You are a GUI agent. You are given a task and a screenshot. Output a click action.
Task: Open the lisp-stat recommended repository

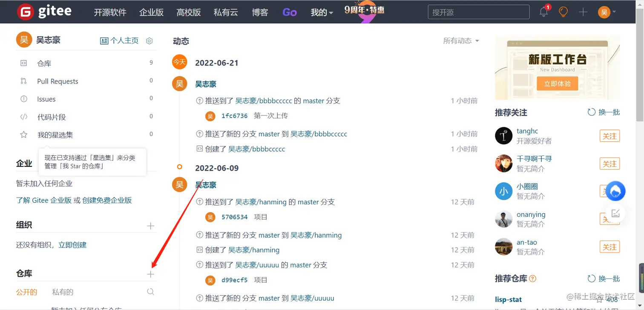508,299
